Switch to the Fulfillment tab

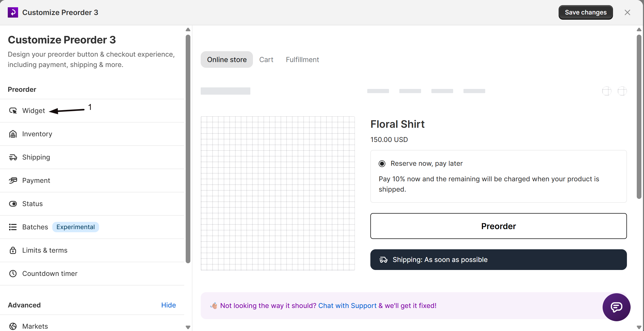pos(302,59)
